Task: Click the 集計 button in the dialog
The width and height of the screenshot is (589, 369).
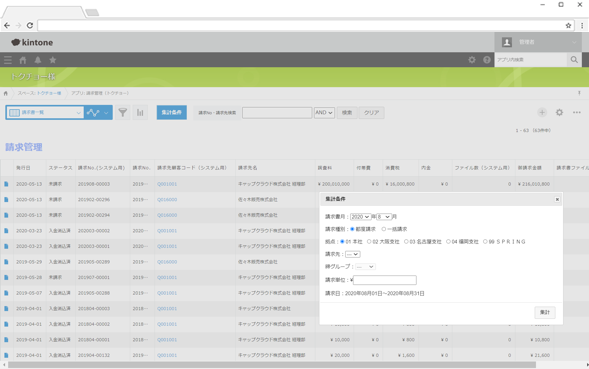Action: (545, 312)
